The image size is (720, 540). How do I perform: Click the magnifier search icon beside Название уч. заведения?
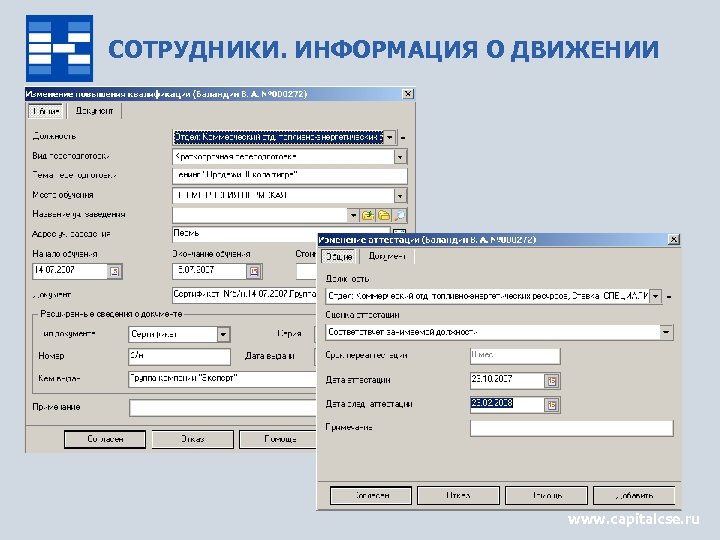(x=400, y=215)
